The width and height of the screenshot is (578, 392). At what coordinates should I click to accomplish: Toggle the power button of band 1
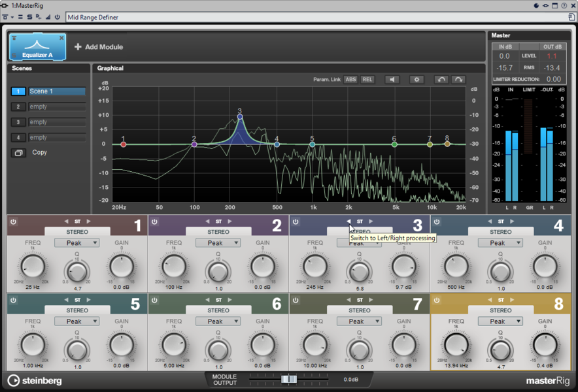click(x=13, y=221)
